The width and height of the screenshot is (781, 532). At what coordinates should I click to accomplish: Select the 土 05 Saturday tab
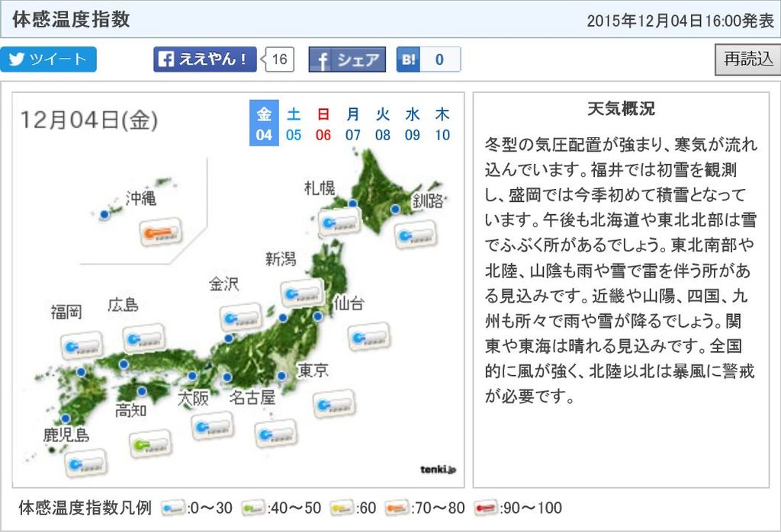point(294,123)
